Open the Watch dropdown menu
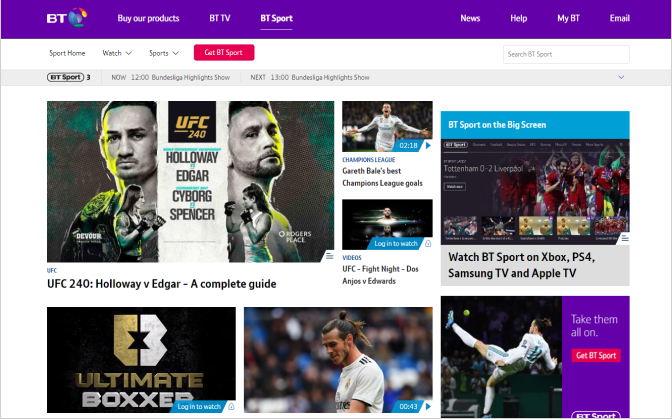 coord(117,53)
